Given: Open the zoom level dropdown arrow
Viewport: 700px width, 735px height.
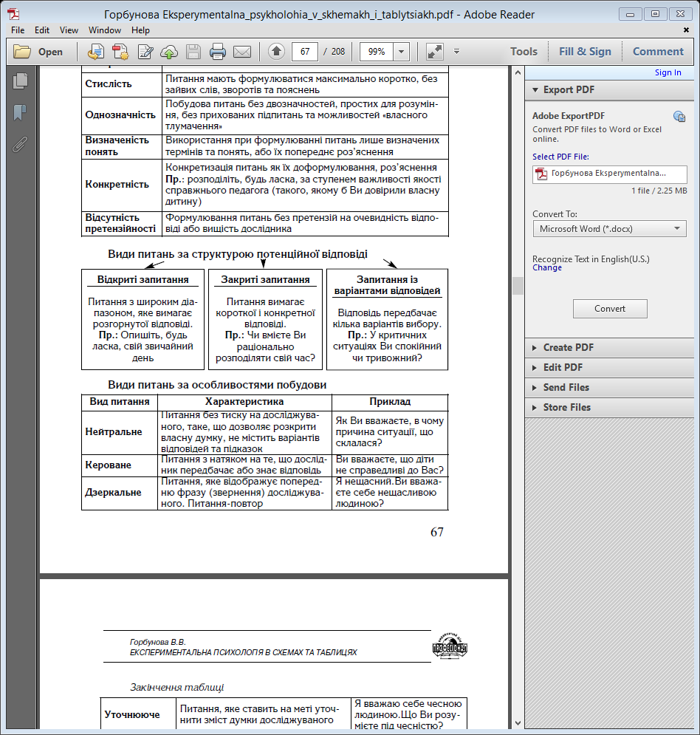Looking at the screenshot, I should [402, 52].
